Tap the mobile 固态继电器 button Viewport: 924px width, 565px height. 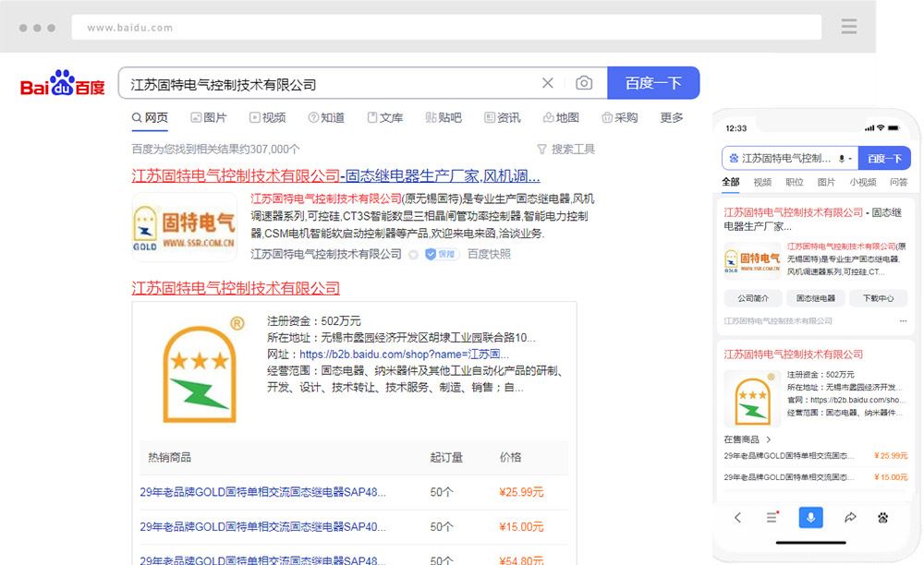816,298
